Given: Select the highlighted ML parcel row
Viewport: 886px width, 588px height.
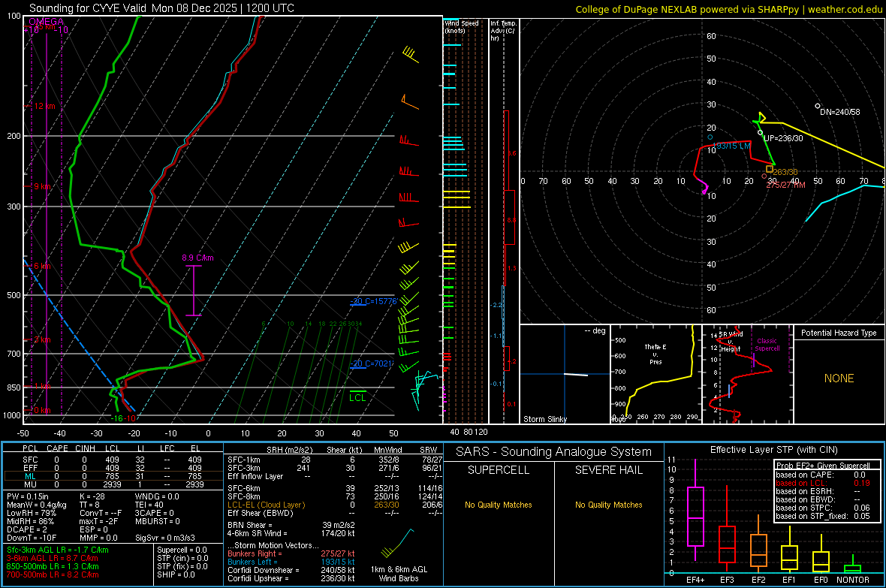Looking at the screenshot, I should 113,476.
